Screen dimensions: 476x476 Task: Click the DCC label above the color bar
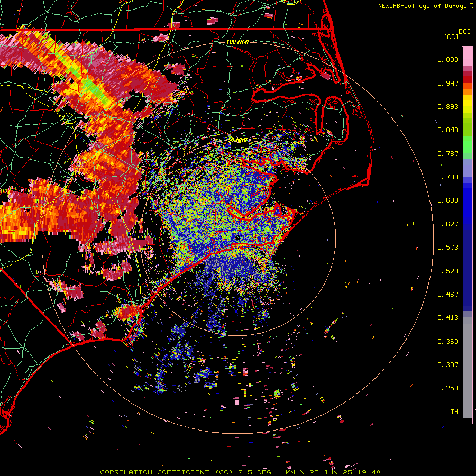(x=464, y=32)
